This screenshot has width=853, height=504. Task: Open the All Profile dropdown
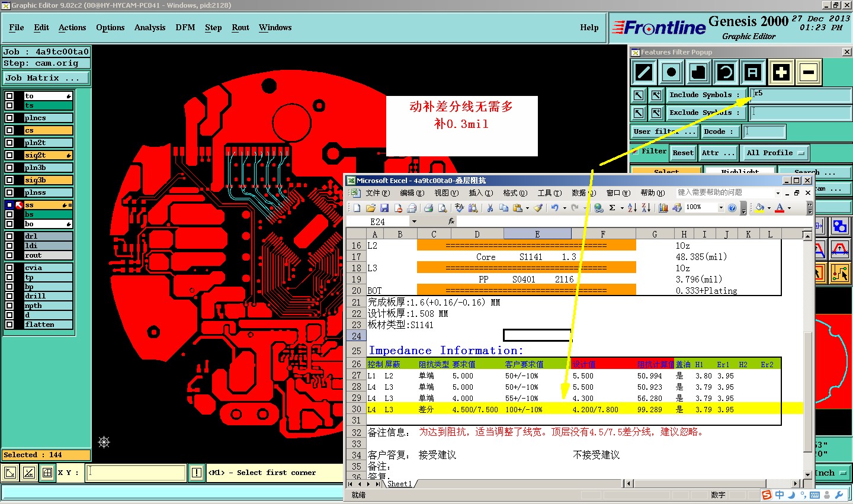pos(775,153)
